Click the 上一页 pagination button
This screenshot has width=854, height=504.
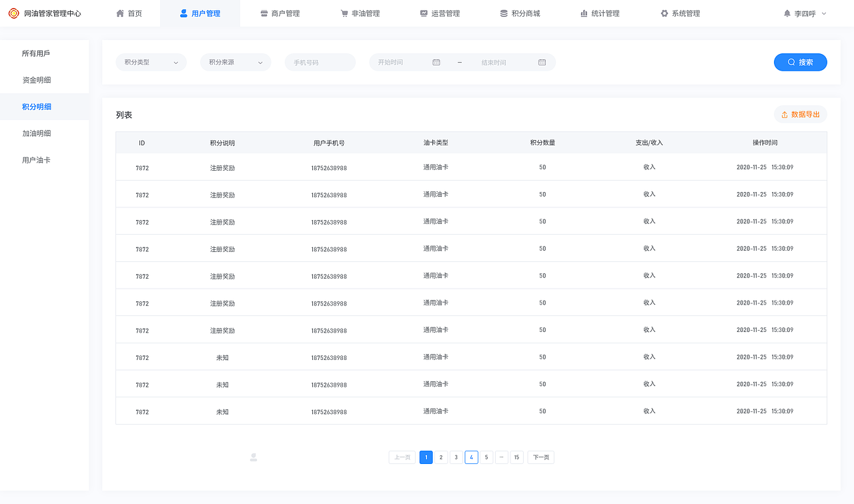402,457
